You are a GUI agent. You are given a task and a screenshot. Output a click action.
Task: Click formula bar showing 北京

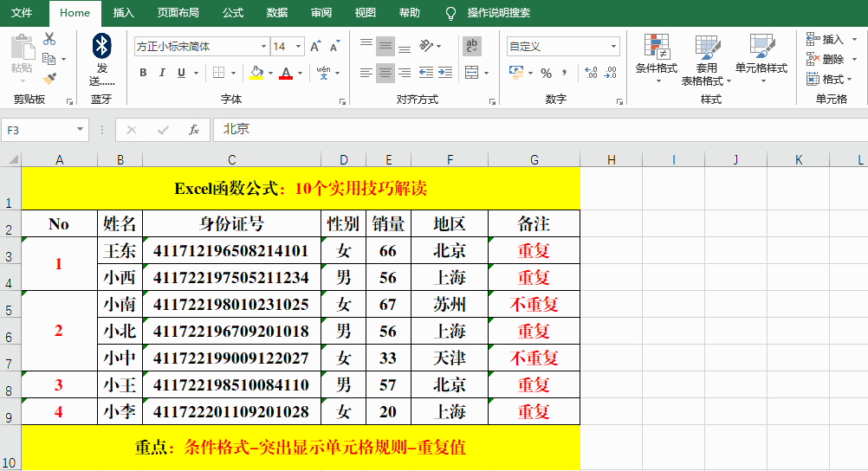tap(541, 130)
